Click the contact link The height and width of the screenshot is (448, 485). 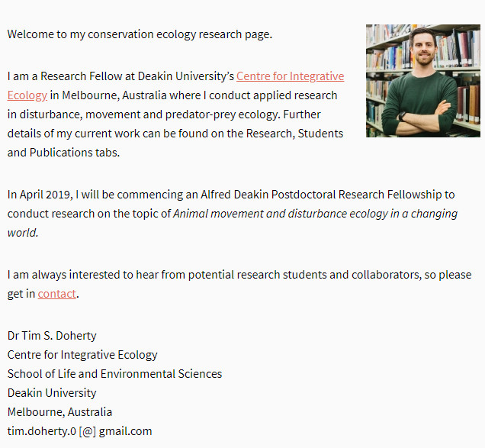(x=57, y=294)
